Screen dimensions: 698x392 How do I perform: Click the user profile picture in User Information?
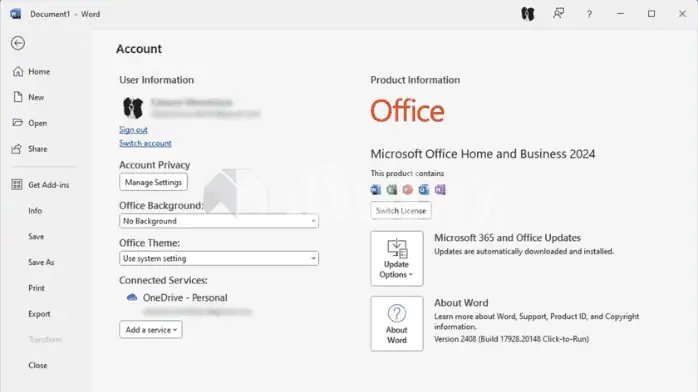click(133, 108)
